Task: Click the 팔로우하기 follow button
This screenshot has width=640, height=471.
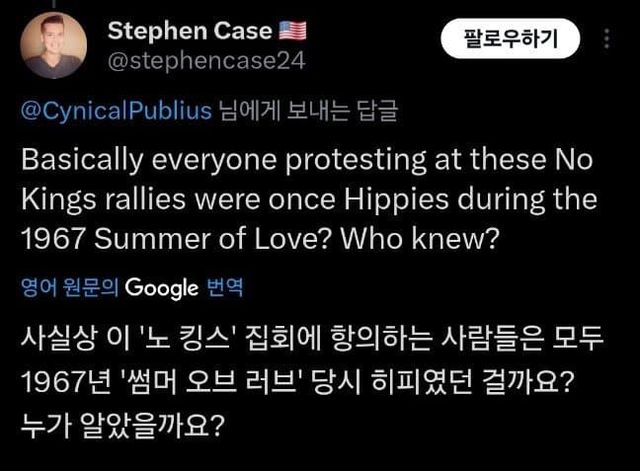Action: [510, 39]
